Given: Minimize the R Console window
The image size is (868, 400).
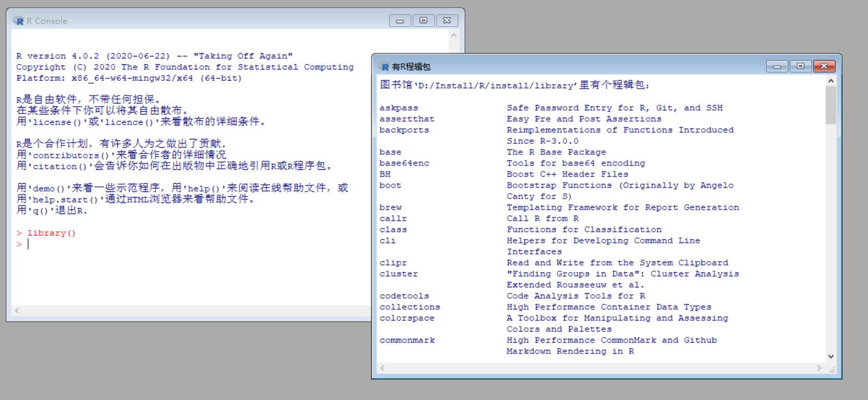Looking at the screenshot, I should coord(400,21).
